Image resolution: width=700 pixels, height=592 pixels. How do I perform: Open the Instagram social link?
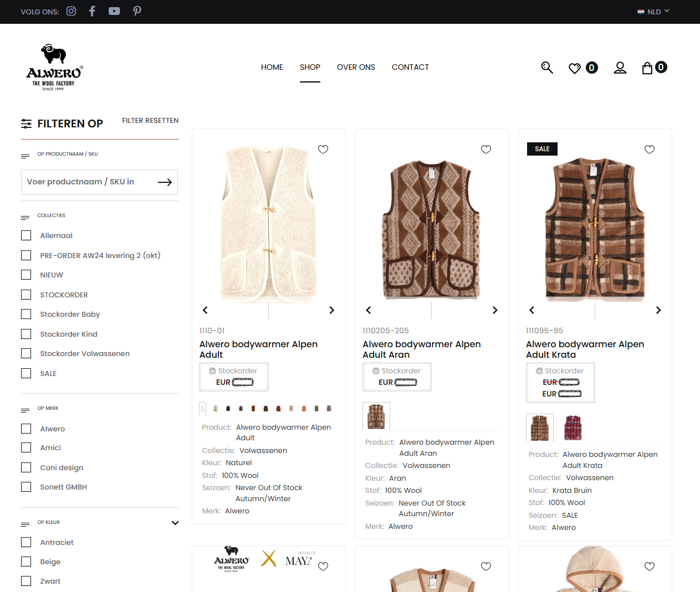pos(71,11)
